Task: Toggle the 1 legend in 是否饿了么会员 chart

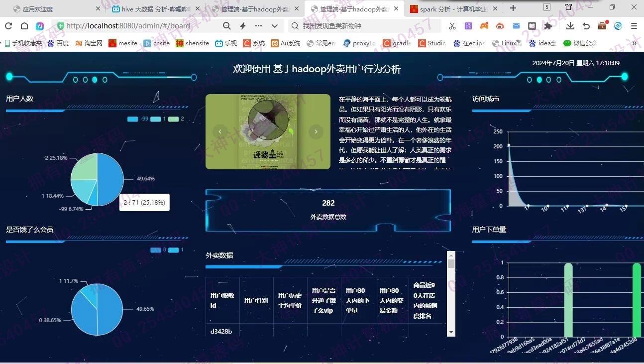Action: (176, 250)
